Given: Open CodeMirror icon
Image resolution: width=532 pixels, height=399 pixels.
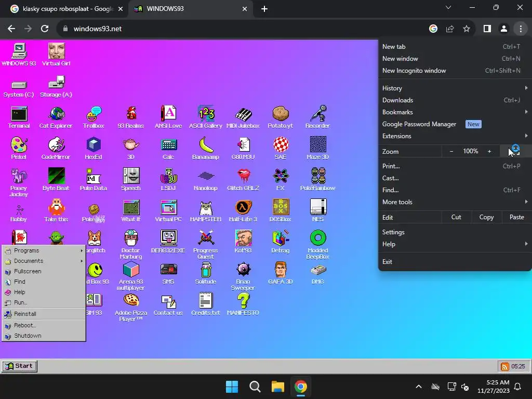Looking at the screenshot, I should coord(56,148).
